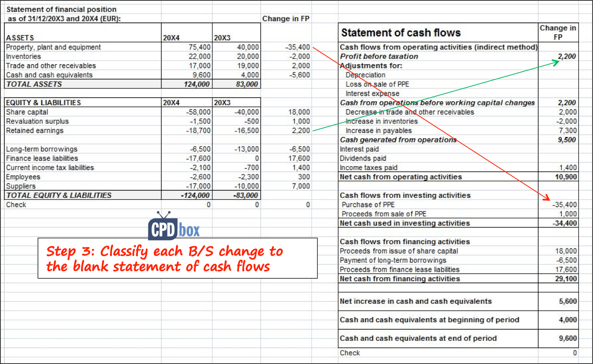Select the Net cash from financing activities value 29,100
Image resolution: width=593 pixels, height=364 pixels.
click(566, 279)
